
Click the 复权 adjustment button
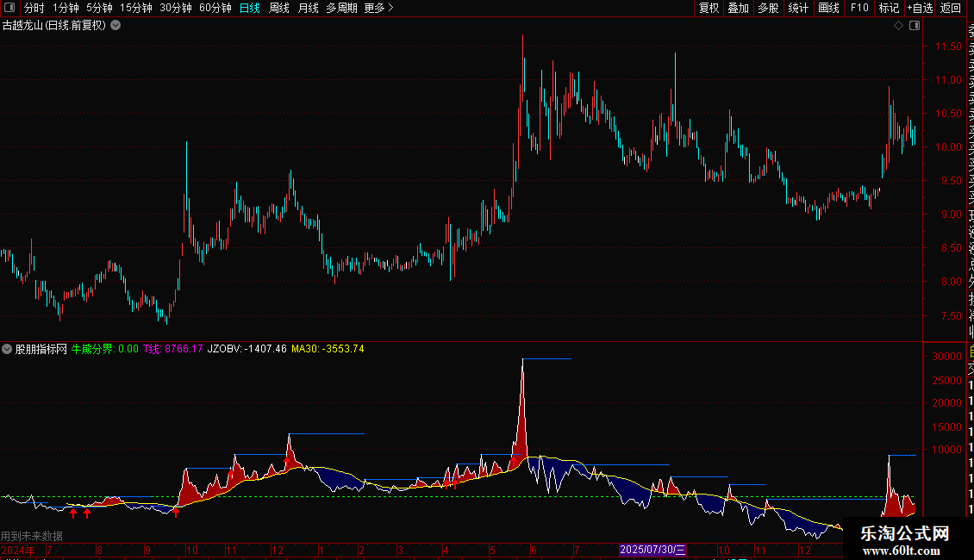(x=709, y=8)
